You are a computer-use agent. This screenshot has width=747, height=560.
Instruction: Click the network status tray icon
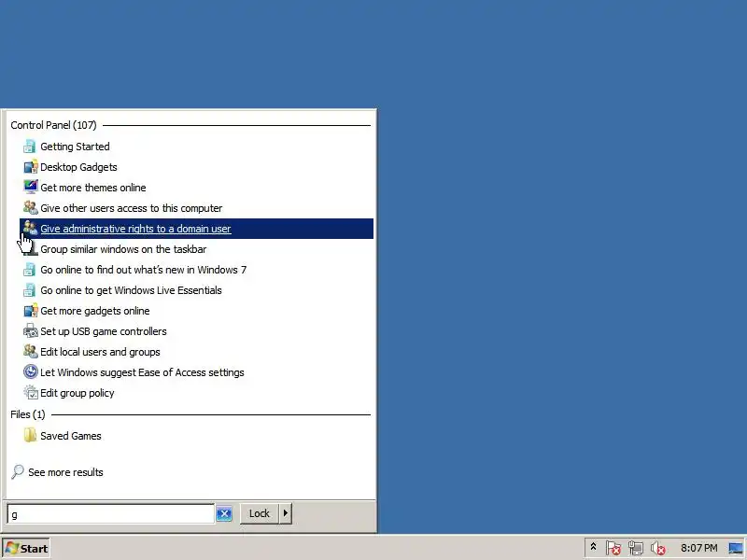point(636,548)
